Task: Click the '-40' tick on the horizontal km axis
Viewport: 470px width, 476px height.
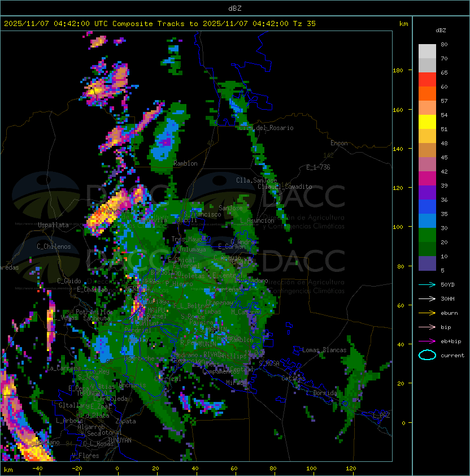Action: pos(38,469)
